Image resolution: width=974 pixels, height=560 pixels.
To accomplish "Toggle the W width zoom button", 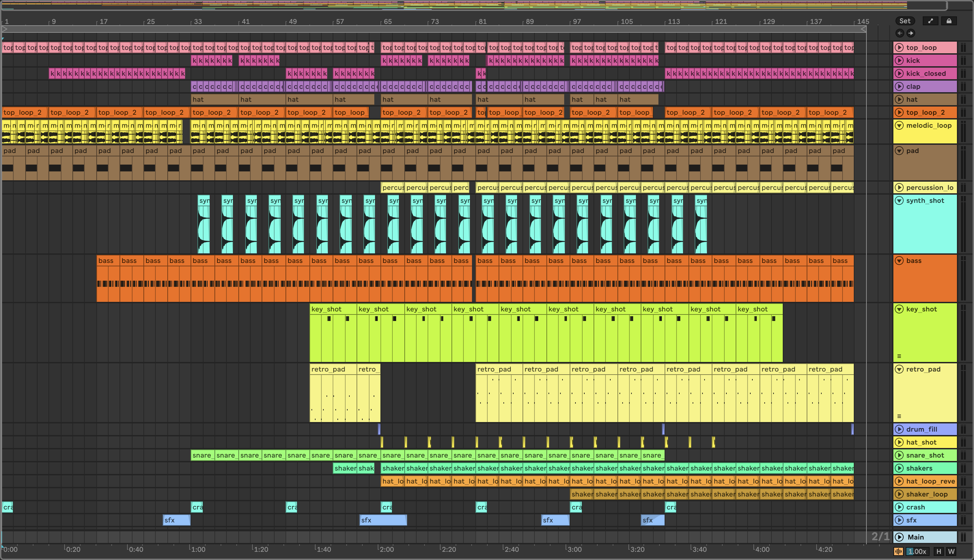I will tap(951, 551).
